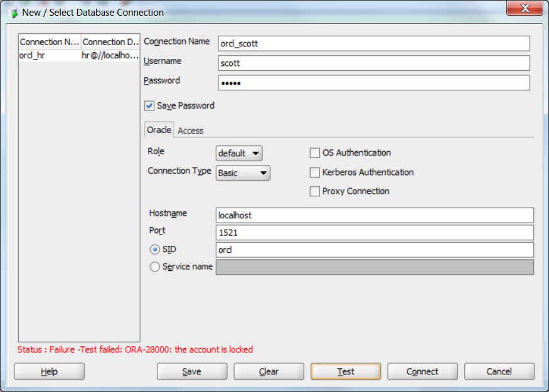Click the Connect button
The image size is (549, 392).
422,371
